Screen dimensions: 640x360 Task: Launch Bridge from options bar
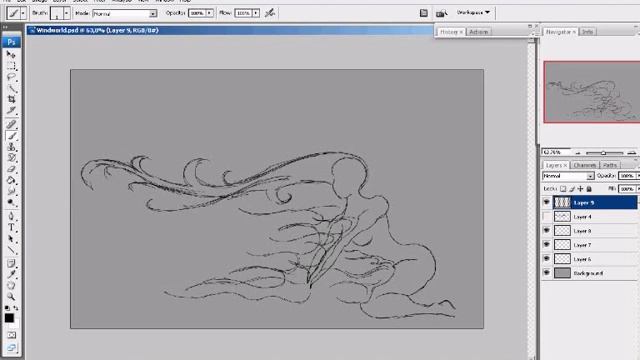tap(441, 13)
